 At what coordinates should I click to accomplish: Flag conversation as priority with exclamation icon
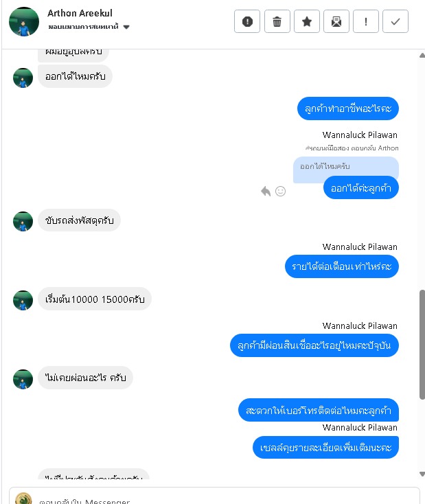366,21
